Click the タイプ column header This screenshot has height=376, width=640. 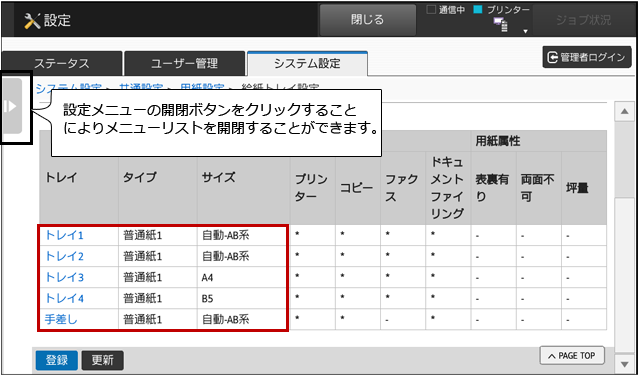140,178
